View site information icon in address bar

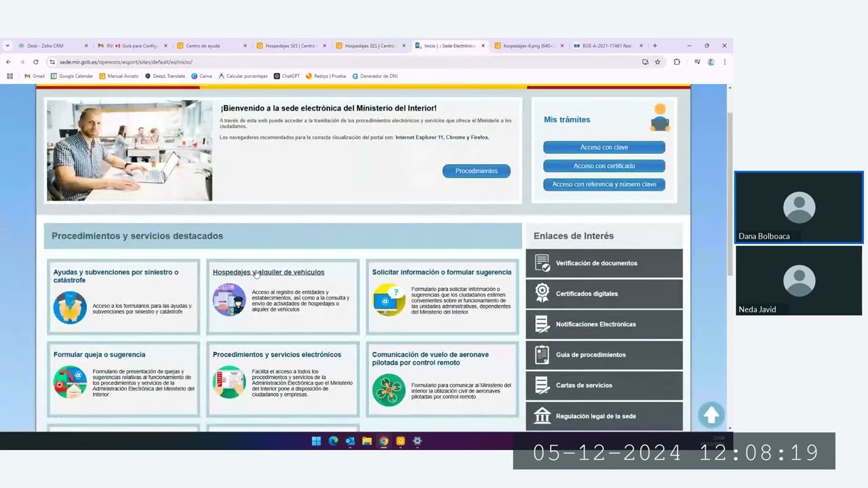[x=52, y=62]
